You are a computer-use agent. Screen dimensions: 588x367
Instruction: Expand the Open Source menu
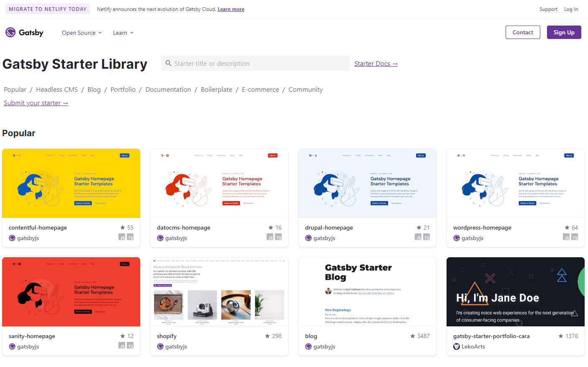(x=82, y=33)
